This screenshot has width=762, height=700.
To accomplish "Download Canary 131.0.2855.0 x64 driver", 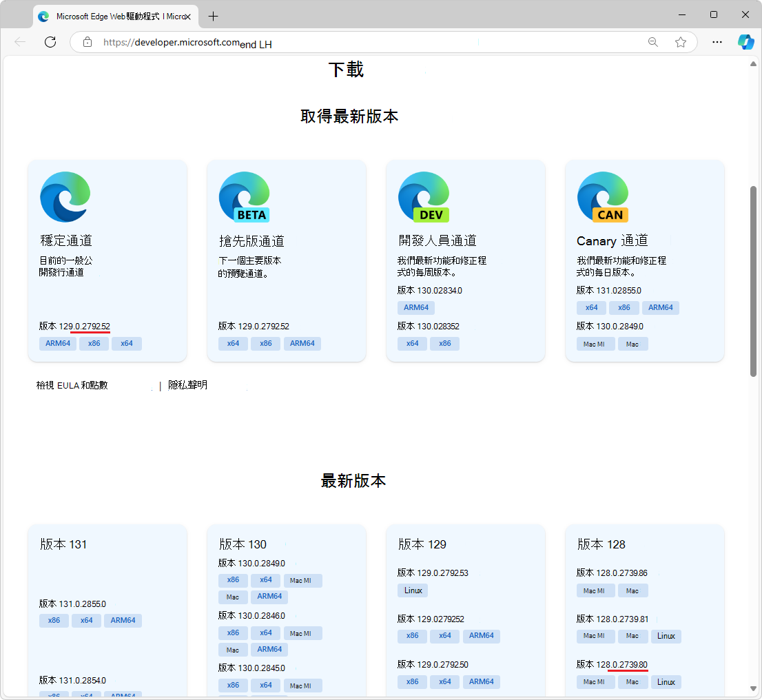I will [x=591, y=308].
